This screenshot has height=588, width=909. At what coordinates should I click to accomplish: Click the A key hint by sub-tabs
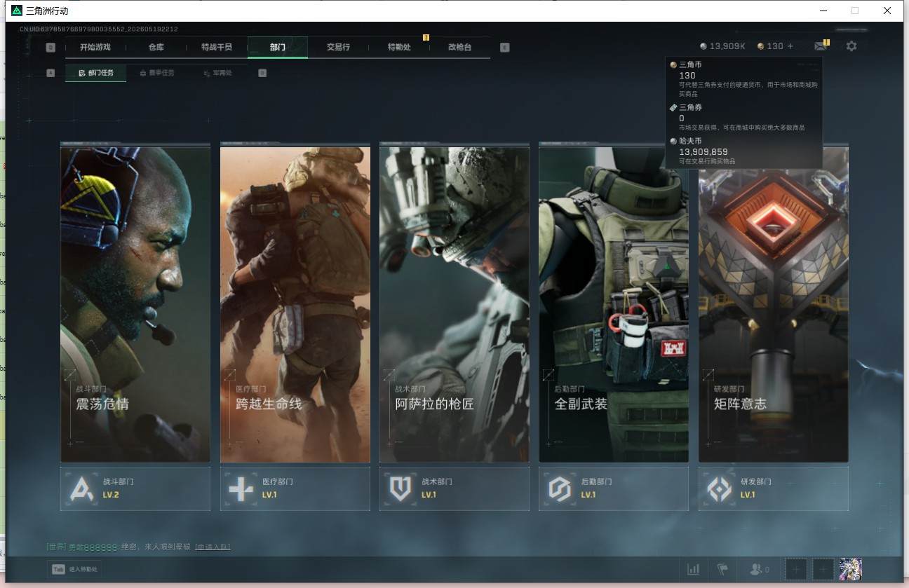point(50,73)
